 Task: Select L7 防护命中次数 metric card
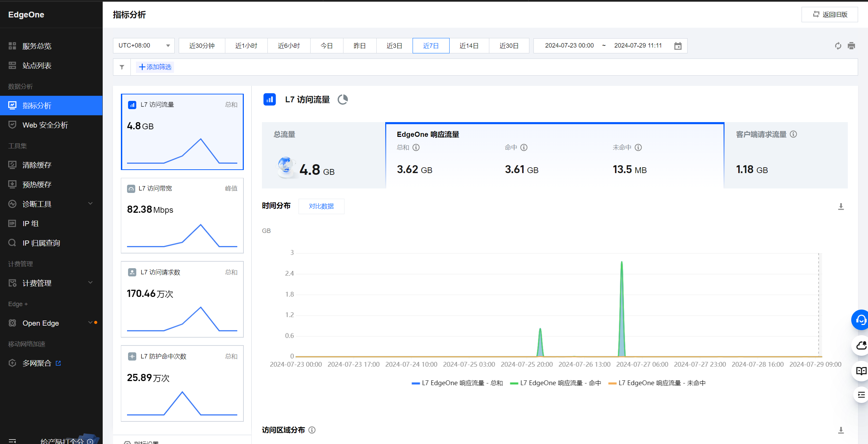click(182, 383)
